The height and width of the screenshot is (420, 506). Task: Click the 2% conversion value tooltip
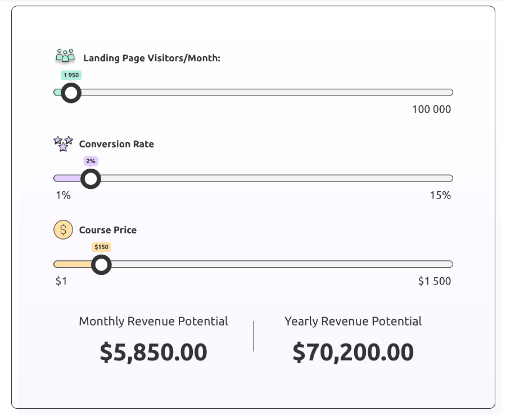point(91,161)
